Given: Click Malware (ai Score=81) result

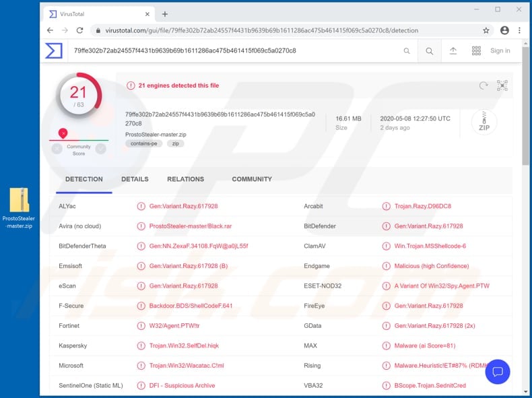Looking at the screenshot, I should [425, 345].
